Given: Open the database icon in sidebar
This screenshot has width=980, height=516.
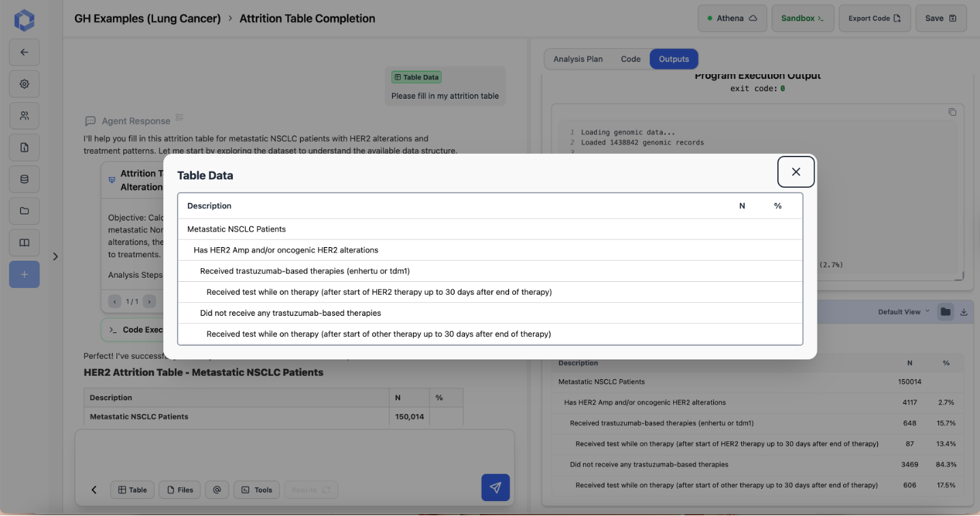Looking at the screenshot, I should [24, 180].
